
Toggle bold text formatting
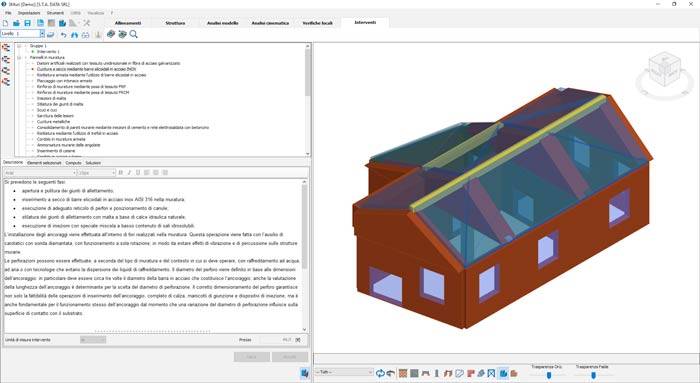point(121,172)
